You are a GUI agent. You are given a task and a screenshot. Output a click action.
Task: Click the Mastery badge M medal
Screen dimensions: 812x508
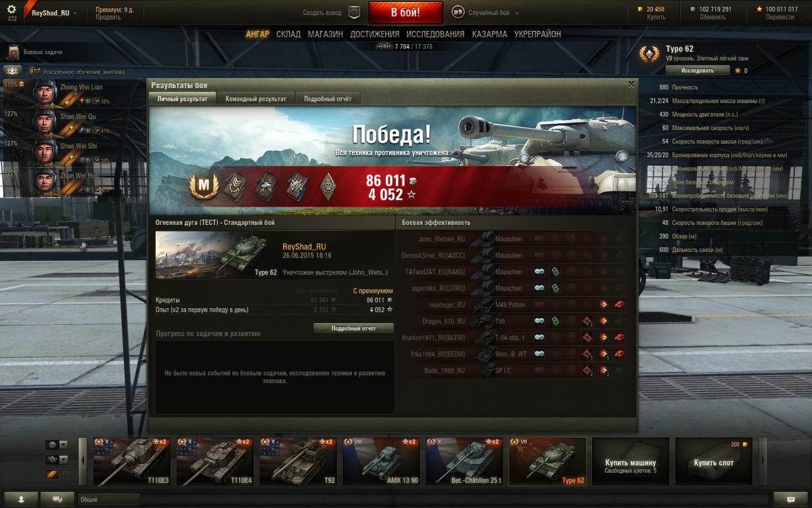click(x=204, y=185)
